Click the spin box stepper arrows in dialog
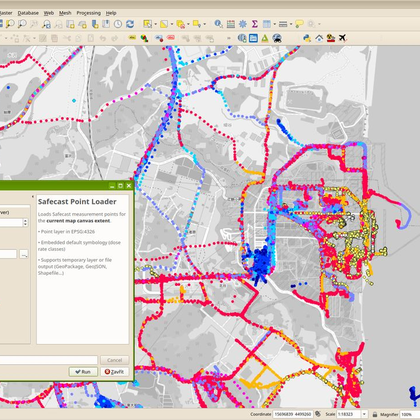 [x=25, y=222]
